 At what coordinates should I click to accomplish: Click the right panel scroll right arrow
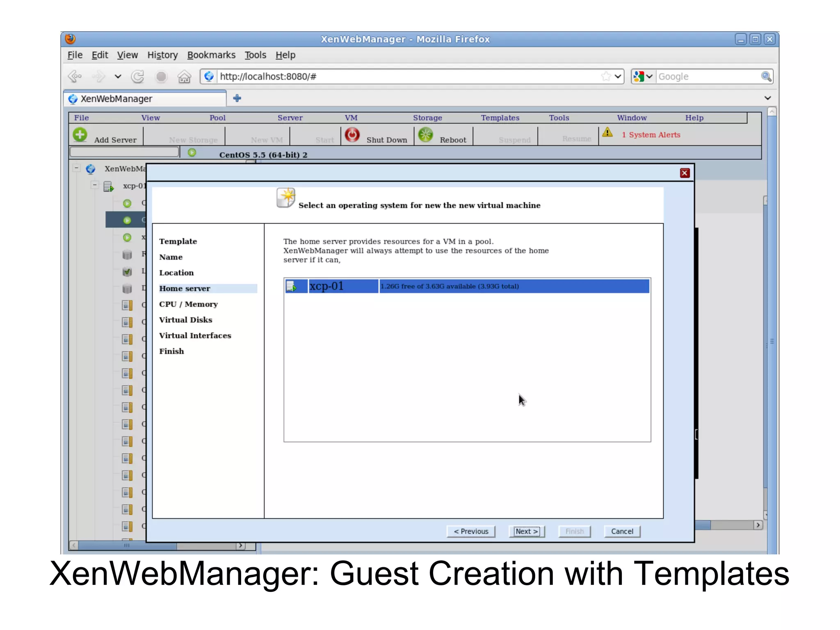(758, 525)
